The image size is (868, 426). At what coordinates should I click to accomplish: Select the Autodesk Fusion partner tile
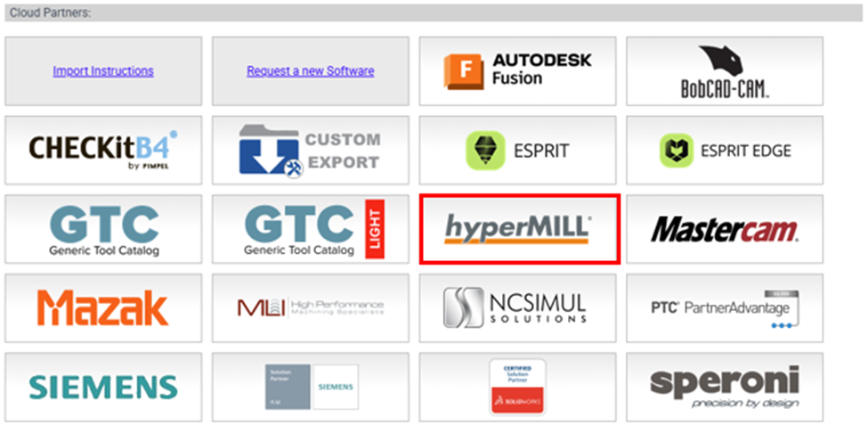coord(517,71)
